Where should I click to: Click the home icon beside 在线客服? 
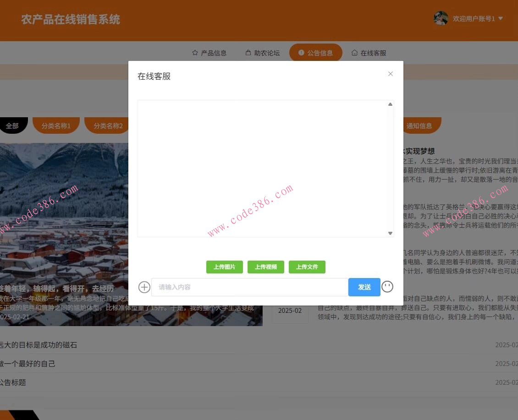(354, 52)
